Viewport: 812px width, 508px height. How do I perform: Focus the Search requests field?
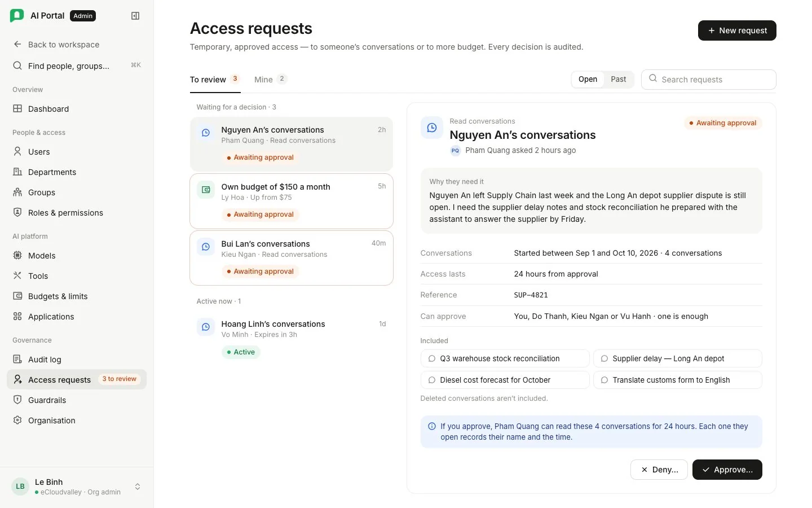[709, 80]
